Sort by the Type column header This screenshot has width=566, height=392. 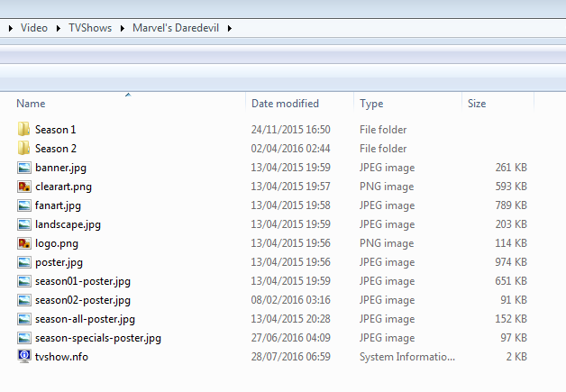pyautogui.click(x=371, y=104)
